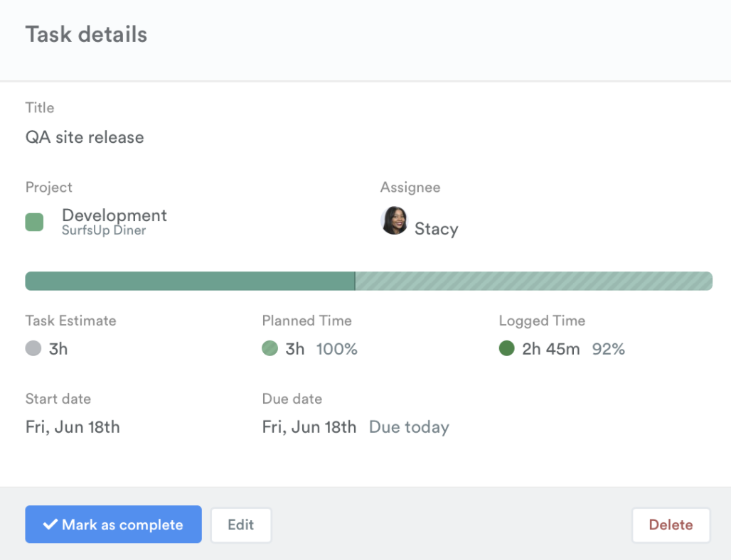Click the solid logged portion of progress bar
The height and width of the screenshot is (560, 731).
point(190,281)
